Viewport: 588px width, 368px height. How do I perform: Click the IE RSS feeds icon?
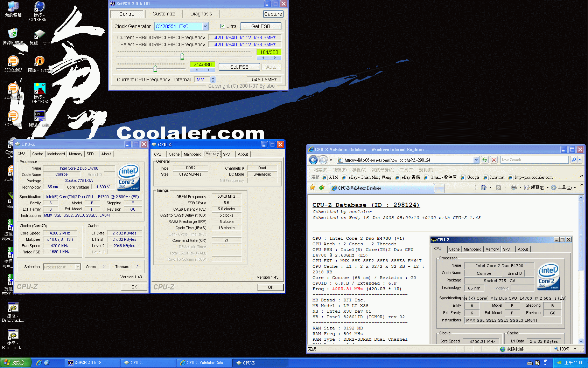pyautogui.click(x=499, y=188)
